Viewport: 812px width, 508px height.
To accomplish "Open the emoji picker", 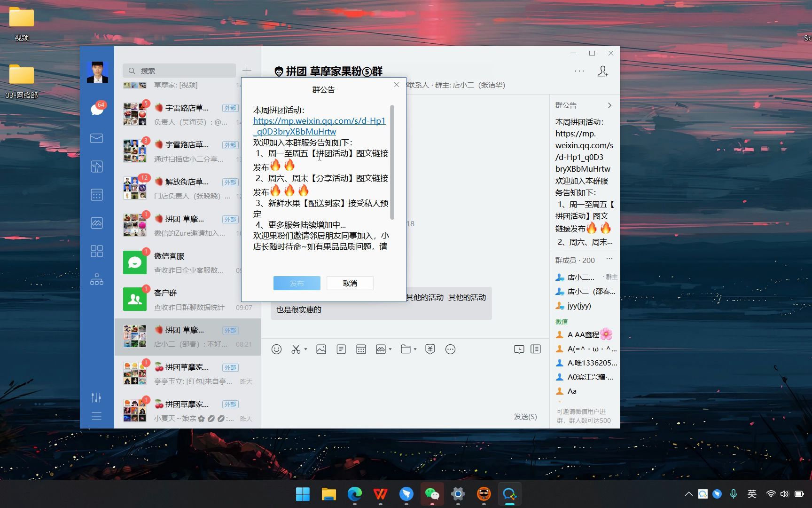I will [x=276, y=349].
